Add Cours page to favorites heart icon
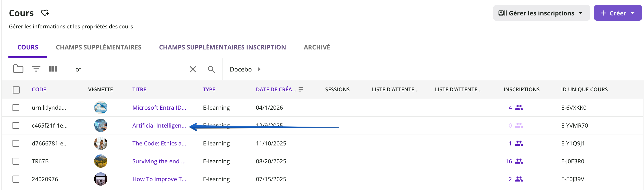The width and height of the screenshot is (644, 190). [x=45, y=13]
